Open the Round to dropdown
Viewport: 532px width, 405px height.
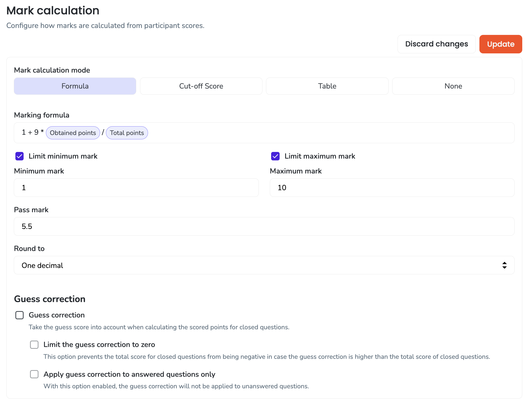click(x=264, y=265)
